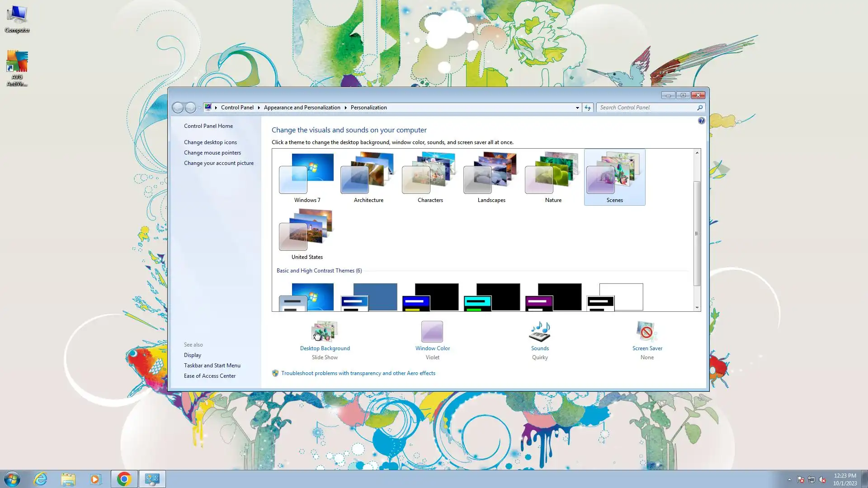Show hidden system tray icons
The width and height of the screenshot is (868, 488).
coord(789,479)
